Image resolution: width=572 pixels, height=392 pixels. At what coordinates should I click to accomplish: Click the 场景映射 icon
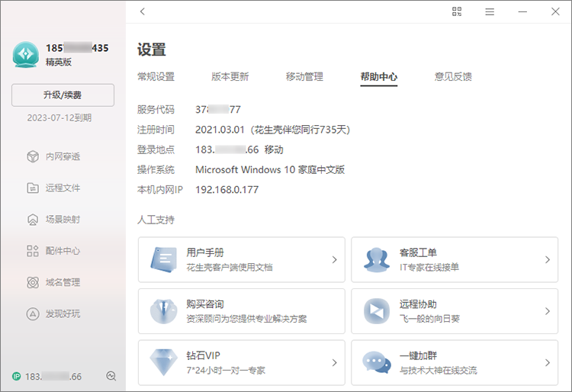[x=33, y=220]
